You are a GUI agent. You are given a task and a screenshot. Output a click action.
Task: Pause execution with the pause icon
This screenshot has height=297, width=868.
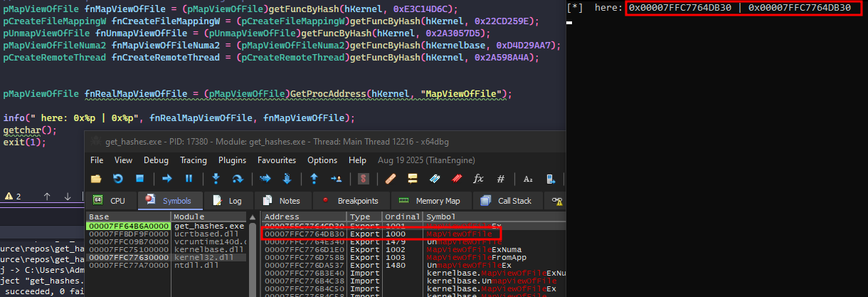189,179
